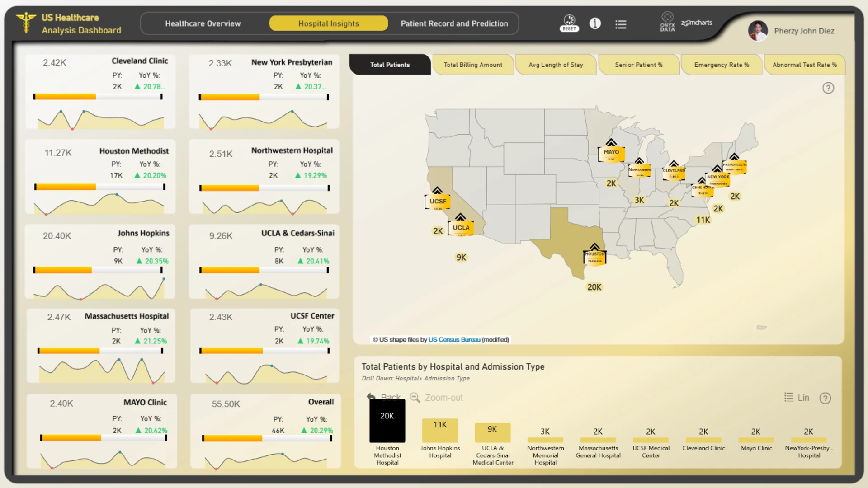Click the Reset filters icon
This screenshot has height=488, width=868.
coord(569,23)
